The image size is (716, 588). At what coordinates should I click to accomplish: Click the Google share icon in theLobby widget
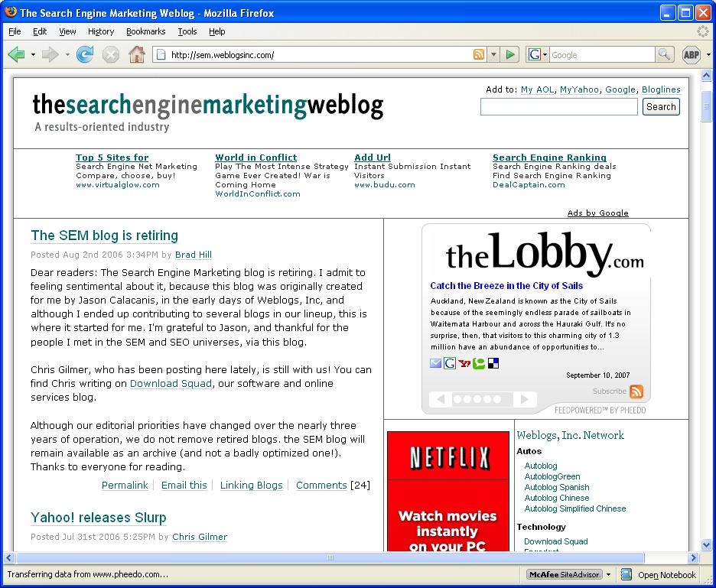[450, 363]
